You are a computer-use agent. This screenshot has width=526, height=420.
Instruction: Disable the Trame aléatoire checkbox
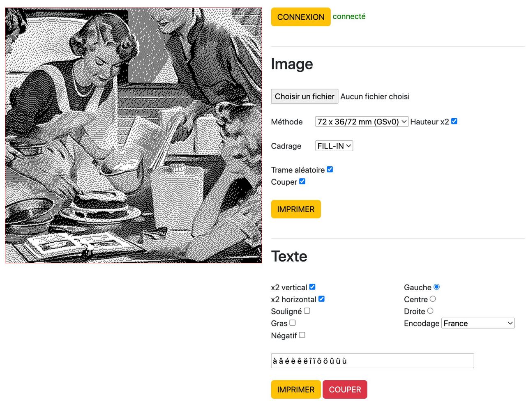[x=330, y=169]
